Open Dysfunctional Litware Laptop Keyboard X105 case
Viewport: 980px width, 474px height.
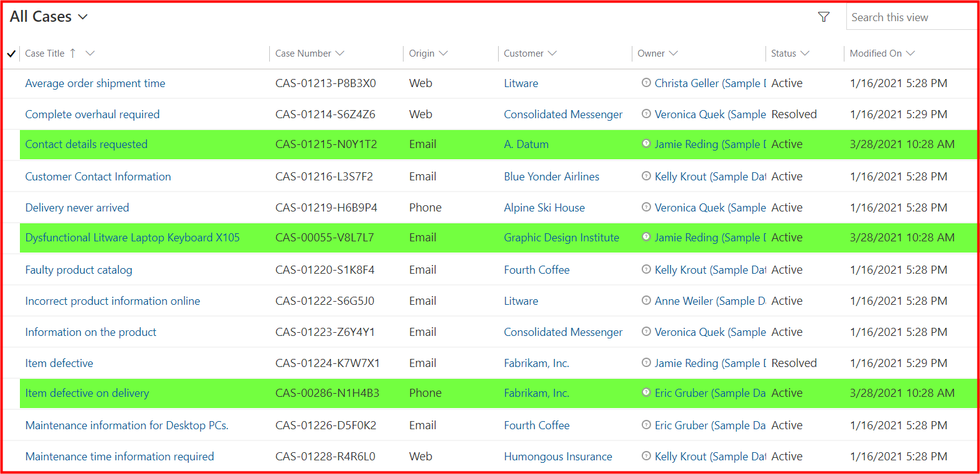click(132, 238)
